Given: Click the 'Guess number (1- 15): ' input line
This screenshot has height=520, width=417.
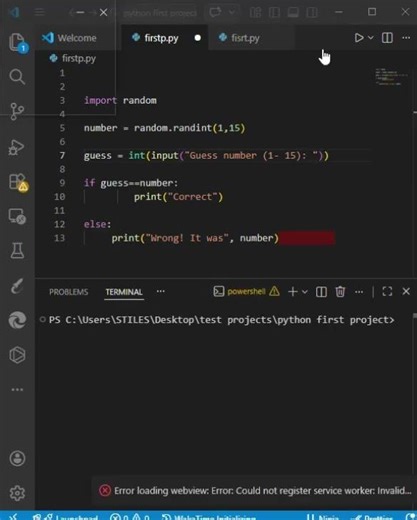Looking at the screenshot, I should (206, 156).
